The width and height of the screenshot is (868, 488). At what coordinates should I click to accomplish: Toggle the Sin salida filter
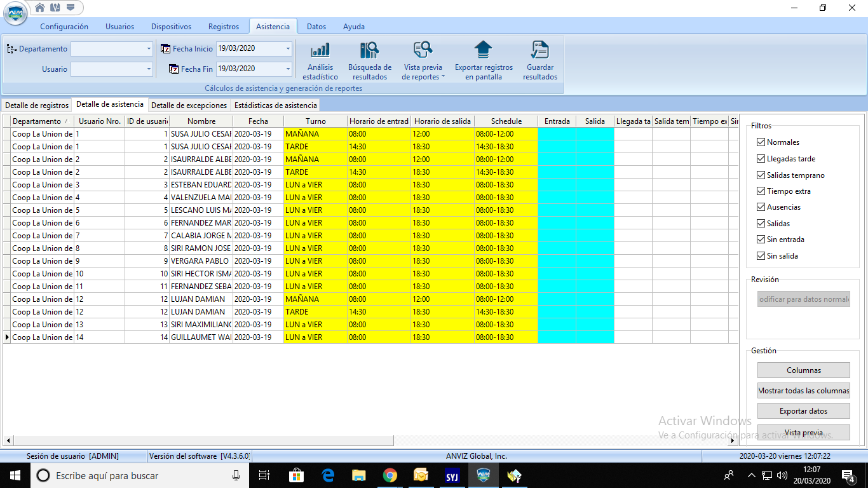[x=761, y=256]
